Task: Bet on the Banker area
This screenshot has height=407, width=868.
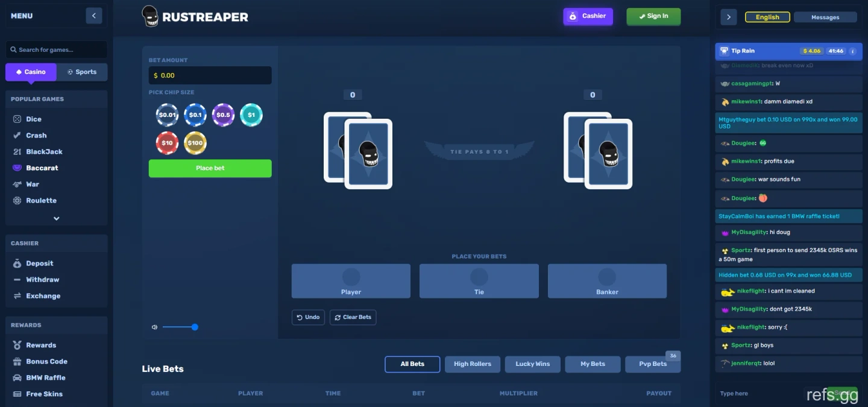Action: coord(607,281)
